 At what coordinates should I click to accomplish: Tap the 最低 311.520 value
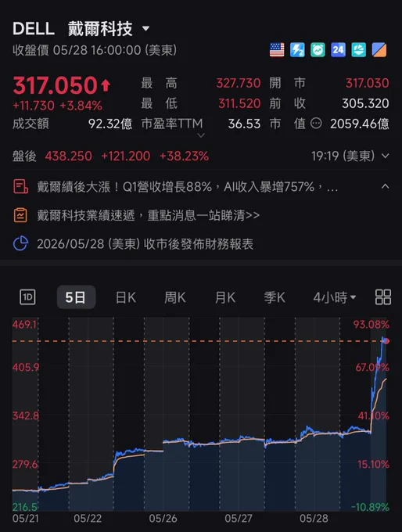tap(239, 103)
